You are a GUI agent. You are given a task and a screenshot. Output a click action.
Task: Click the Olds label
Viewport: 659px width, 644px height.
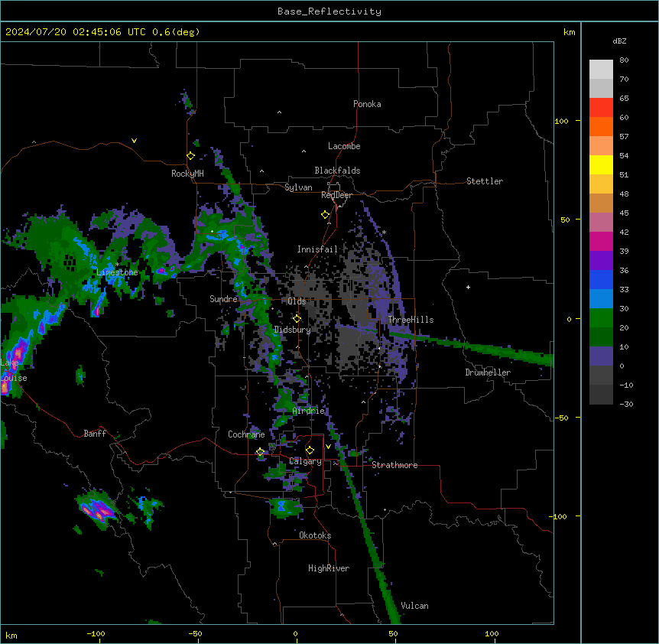tap(297, 301)
